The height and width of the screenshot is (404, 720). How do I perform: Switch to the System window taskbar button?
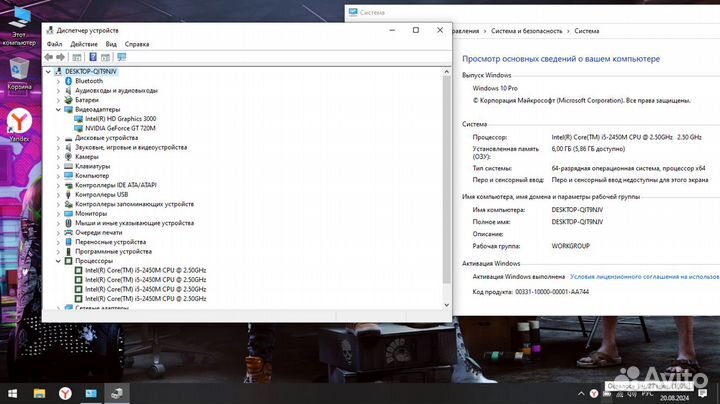[x=91, y=393]
